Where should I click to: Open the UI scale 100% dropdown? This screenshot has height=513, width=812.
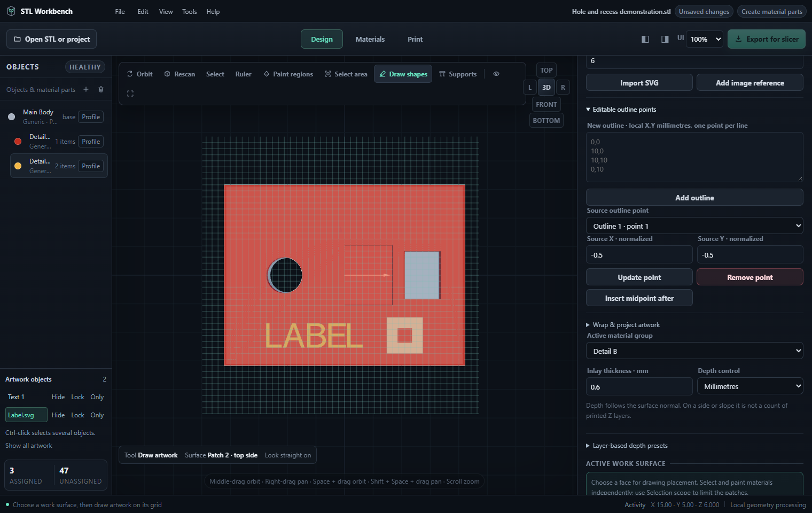[x=705, y=39]
